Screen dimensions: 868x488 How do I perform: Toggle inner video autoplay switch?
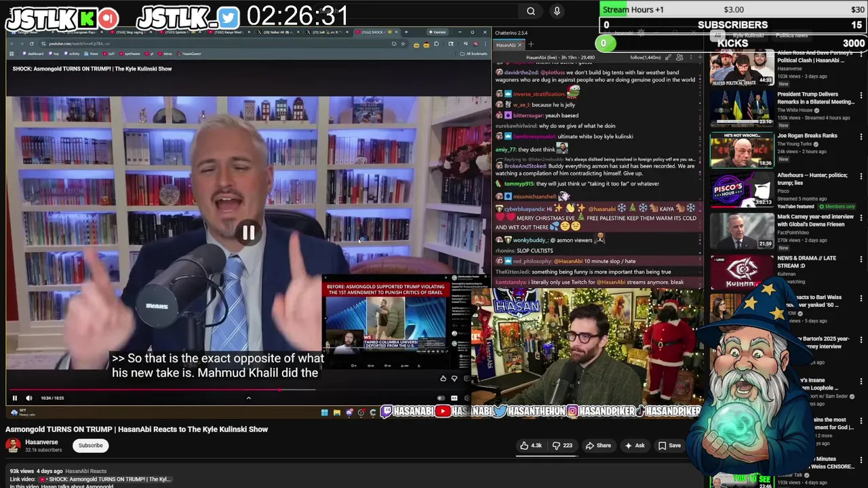(x=441, y=398)
